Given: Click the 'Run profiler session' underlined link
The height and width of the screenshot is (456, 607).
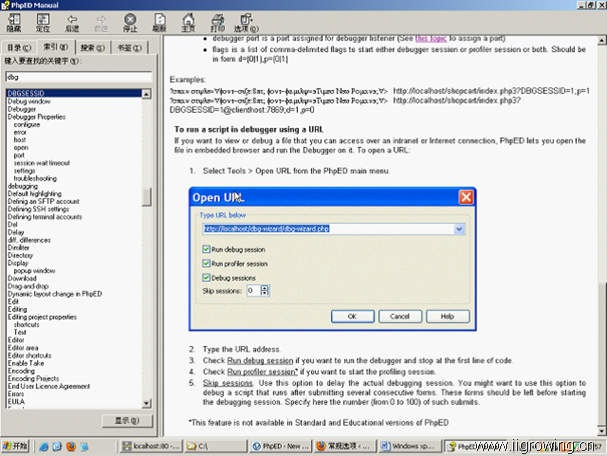Looking at the screenshot, I should point(262,372).
